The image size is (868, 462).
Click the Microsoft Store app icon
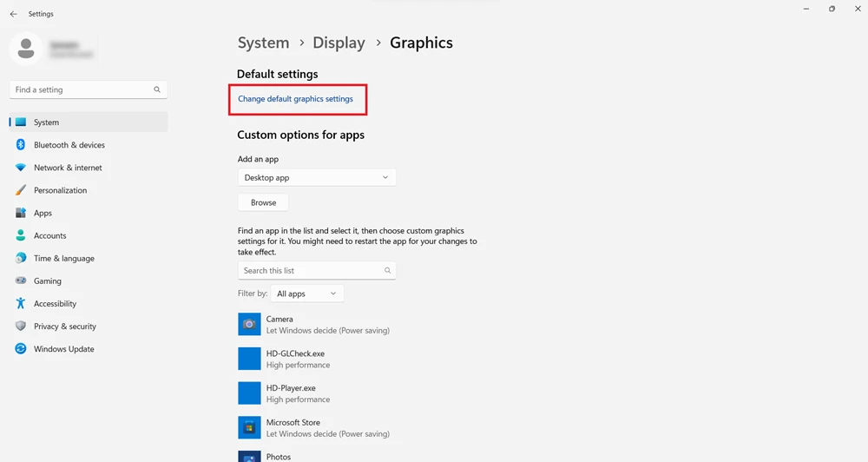pos(249,427)
